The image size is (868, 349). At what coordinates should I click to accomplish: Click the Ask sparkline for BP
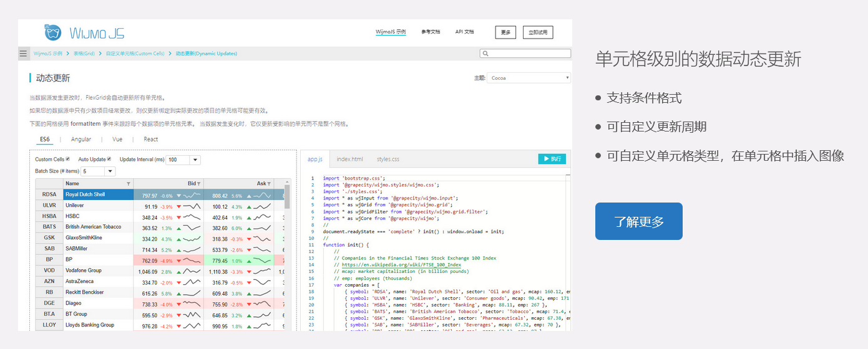tap(263, 261)
